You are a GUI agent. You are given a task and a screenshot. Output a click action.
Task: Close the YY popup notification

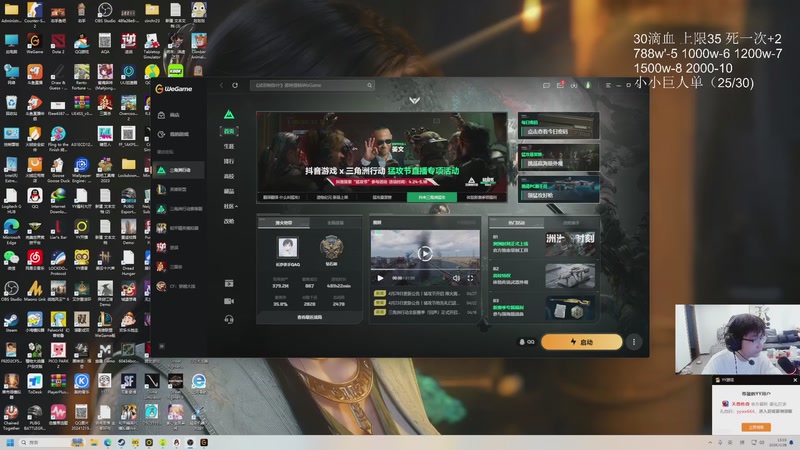[795, 380]
